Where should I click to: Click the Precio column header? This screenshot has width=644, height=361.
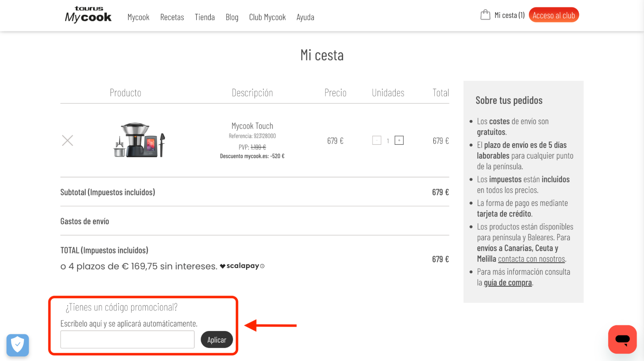click(x=335, y=93)
